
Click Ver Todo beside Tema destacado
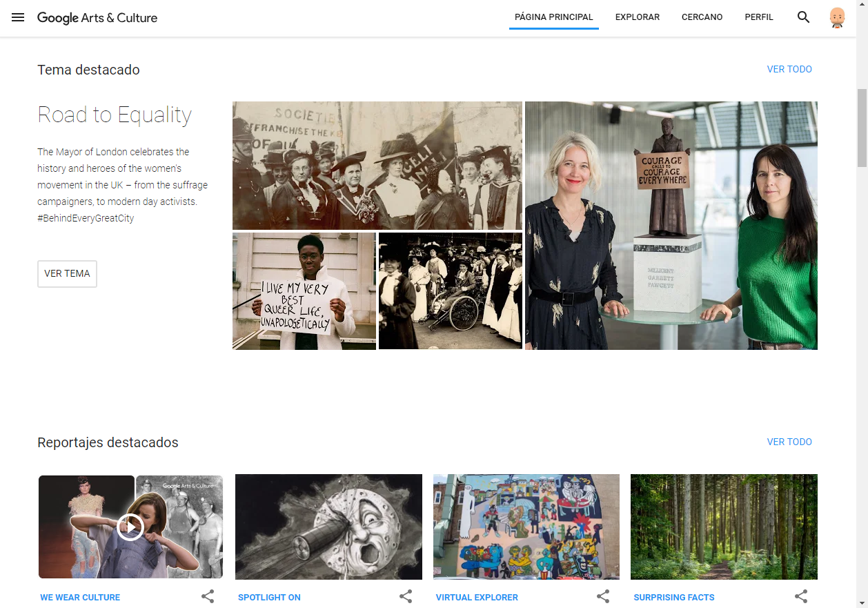pos(789,69)
